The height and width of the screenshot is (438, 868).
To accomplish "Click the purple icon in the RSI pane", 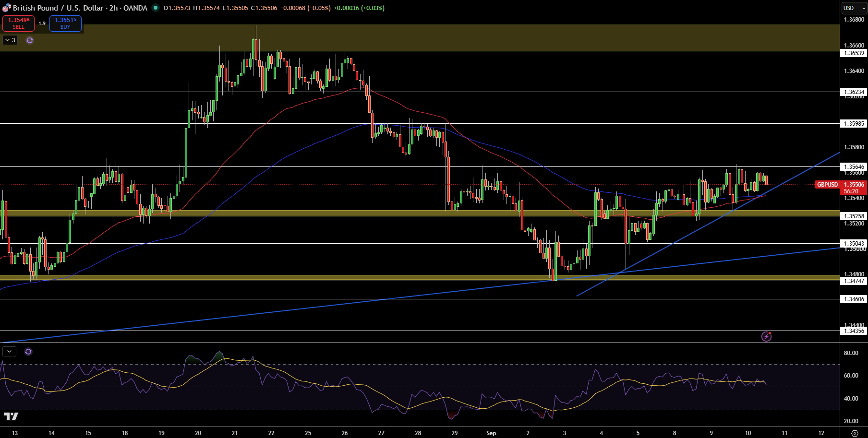I will (x=28, y=352).
